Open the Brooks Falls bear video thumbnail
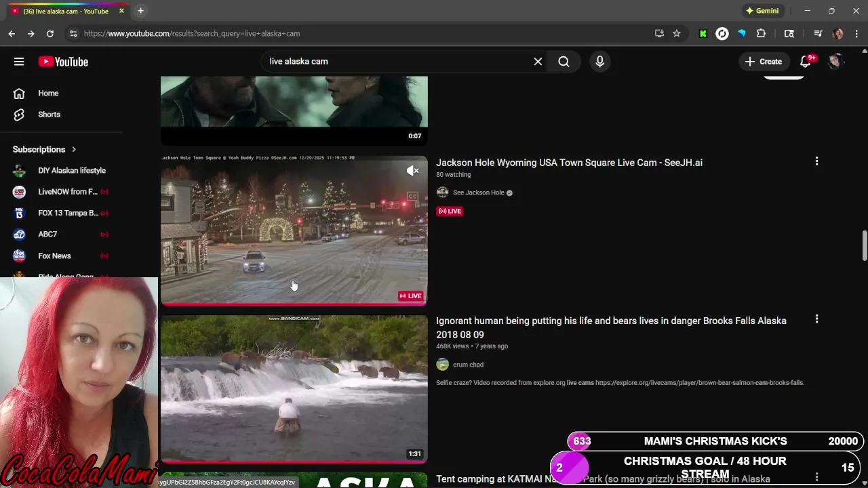This screenshot has width=868, height=488. pyautogui.click(x=294, y=388)
